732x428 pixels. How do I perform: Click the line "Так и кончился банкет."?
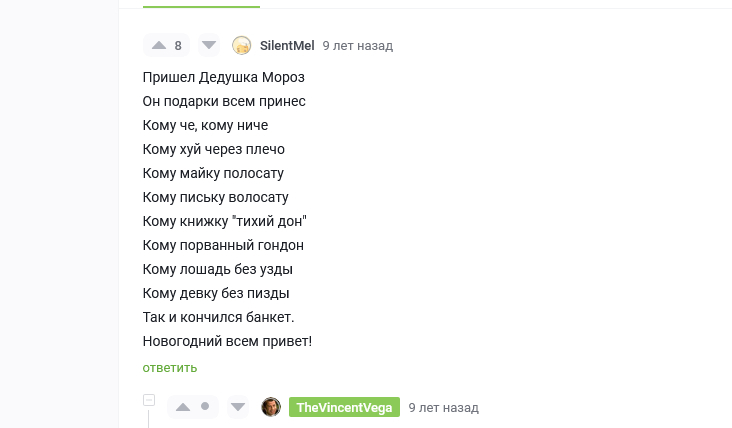(218, 317)
